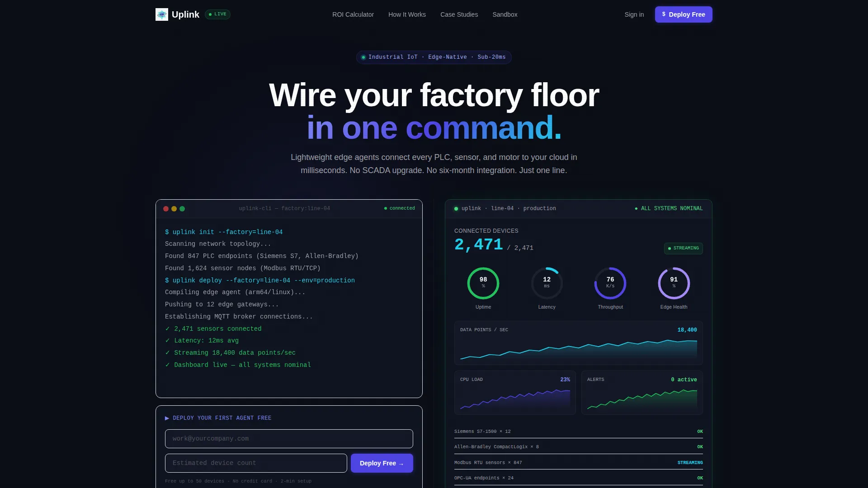
Task: Click the green dot beside uplink line-04
Action: pos(456,209)
